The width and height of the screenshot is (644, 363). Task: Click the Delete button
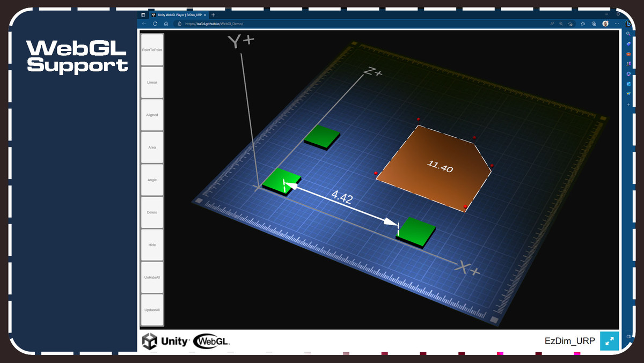point(152,212)
